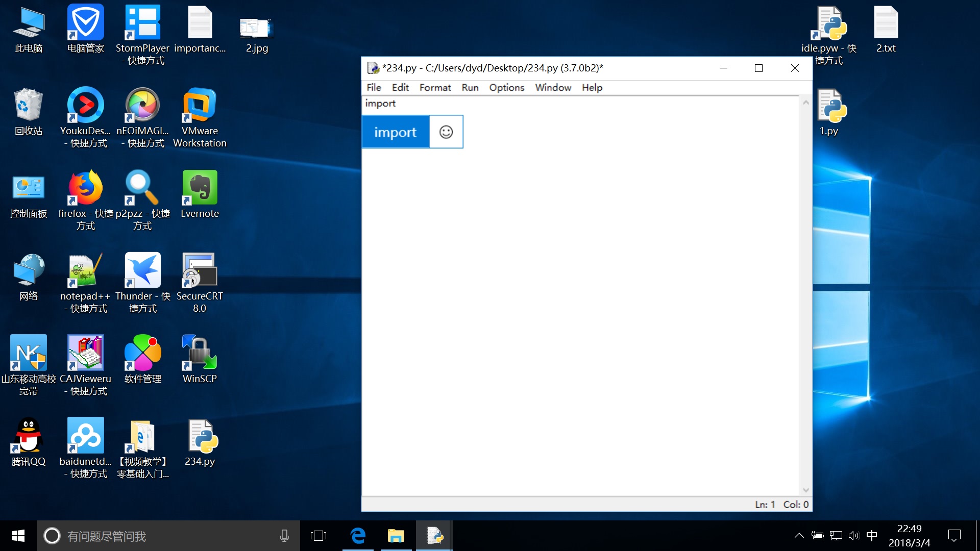Open the Run menu in IDLE
This screenshot has width=980, height=551.
[x=470, y=88]
